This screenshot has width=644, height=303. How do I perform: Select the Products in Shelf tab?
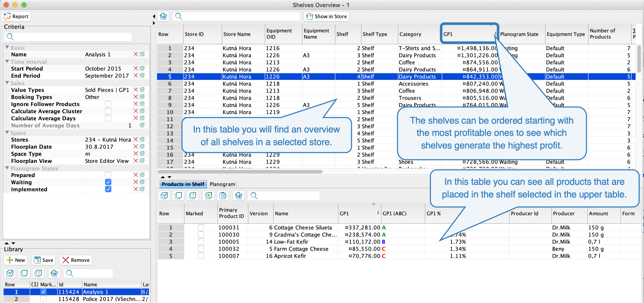point(183,184)
